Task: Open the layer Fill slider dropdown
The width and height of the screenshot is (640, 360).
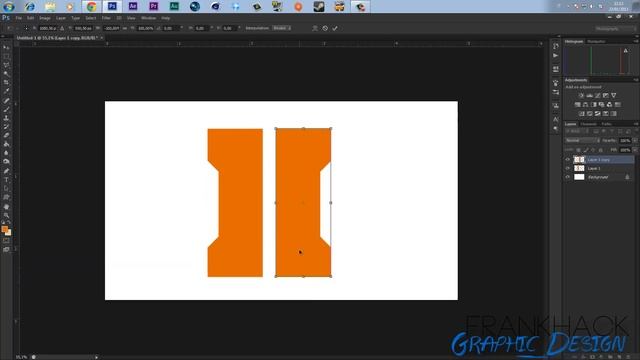Action: point(635,150)
